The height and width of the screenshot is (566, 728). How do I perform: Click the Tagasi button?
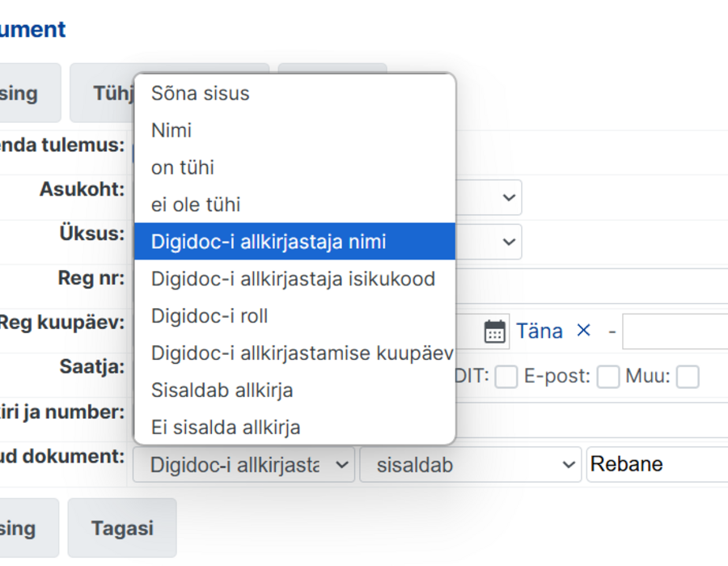click(x=122, y=528)
